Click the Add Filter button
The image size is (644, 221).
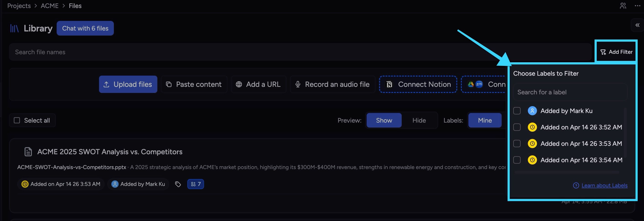pyautogui.click(x=616, y=52)
